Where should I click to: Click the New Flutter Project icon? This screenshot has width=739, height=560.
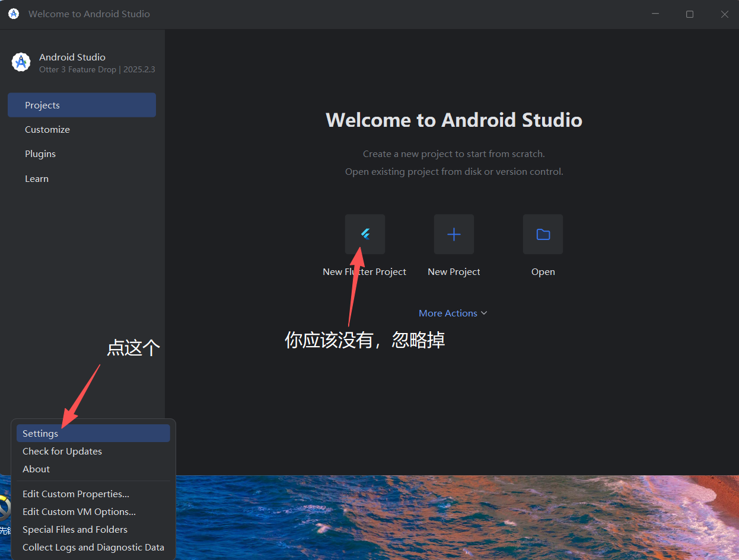click(x=365, y=234)
